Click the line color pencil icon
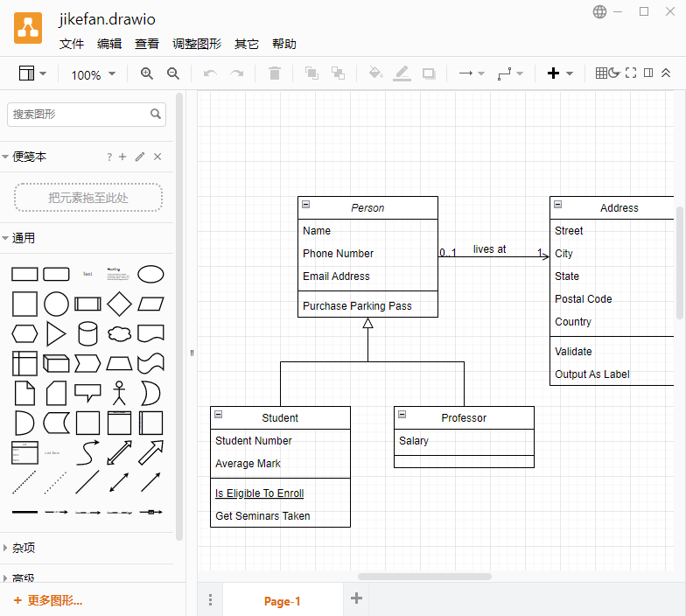Viewport: 686px width, 616px height. [402, 73]
